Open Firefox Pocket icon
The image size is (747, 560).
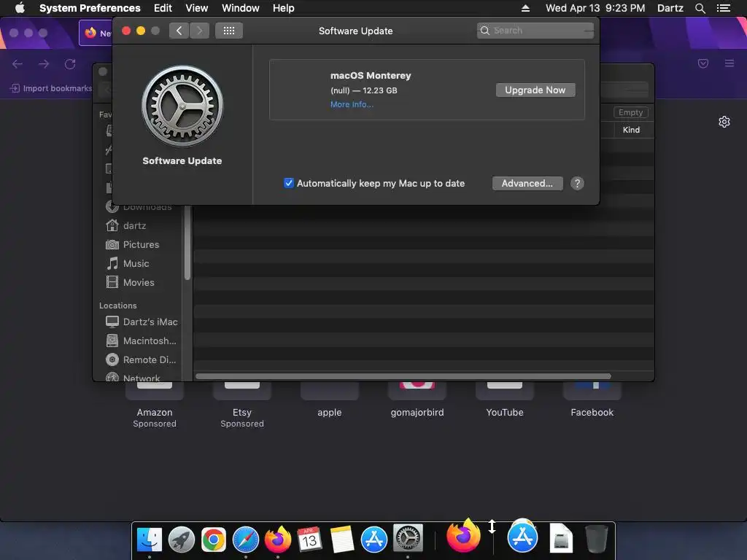coord(703,63)
